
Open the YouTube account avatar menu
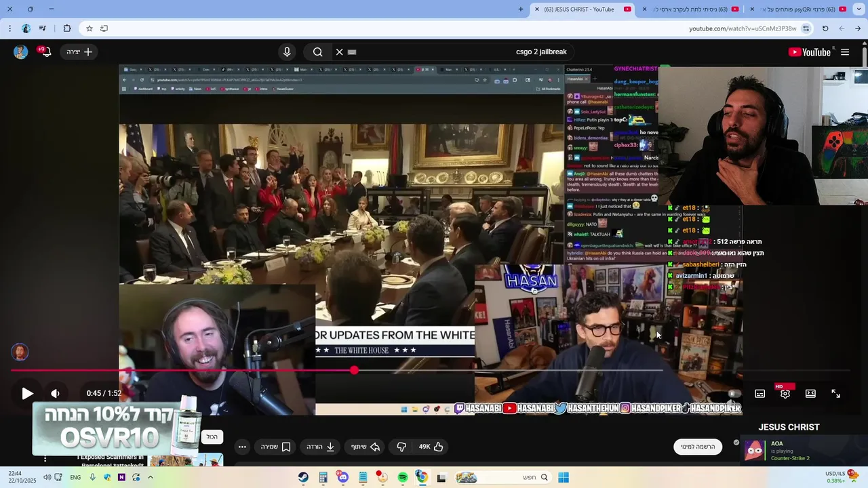click(20, 52)
